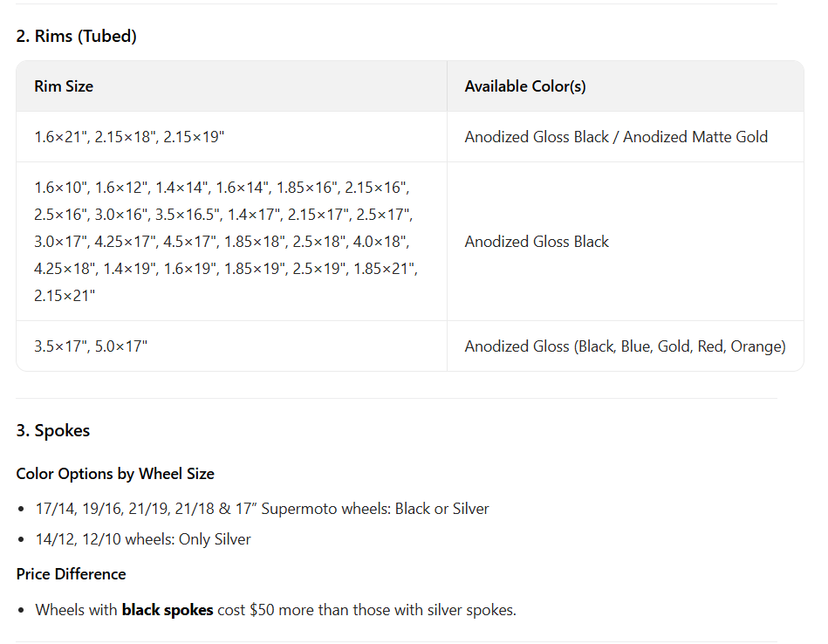Screen dimensions: 828x644
Task: Click the standalone "Anodized Gloss Black" cell
Action: click(537, 242)
